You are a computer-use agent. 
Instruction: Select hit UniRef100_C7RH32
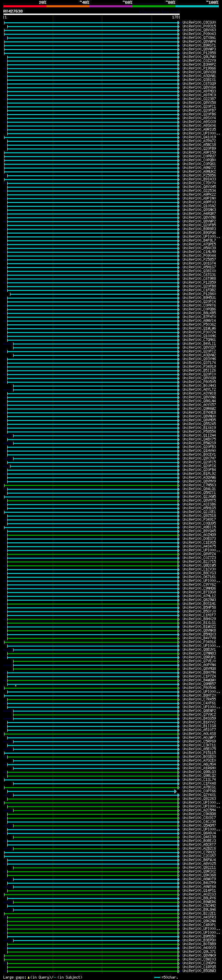click(199, 852)
